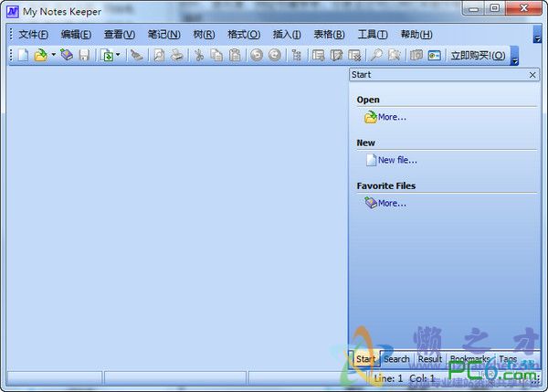Expand the Open file dropdown arrow
The height and width of the screenshot is (392, 548).
[54, 55]
